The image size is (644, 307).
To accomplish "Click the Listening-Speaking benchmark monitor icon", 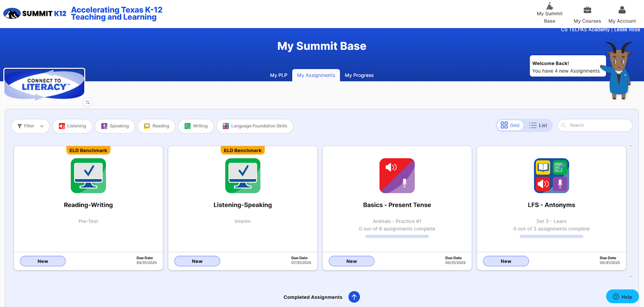I will tap(243, 176).
